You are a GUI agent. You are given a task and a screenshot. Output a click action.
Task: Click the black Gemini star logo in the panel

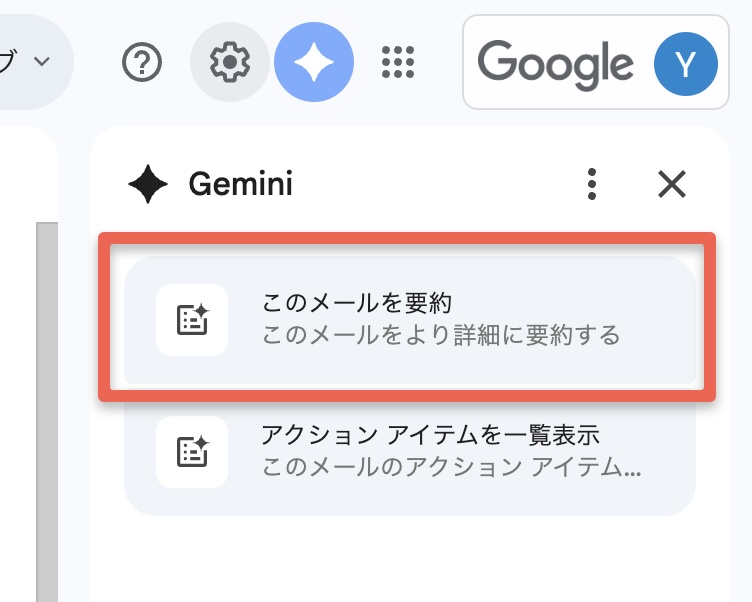[x=148, y=184]
